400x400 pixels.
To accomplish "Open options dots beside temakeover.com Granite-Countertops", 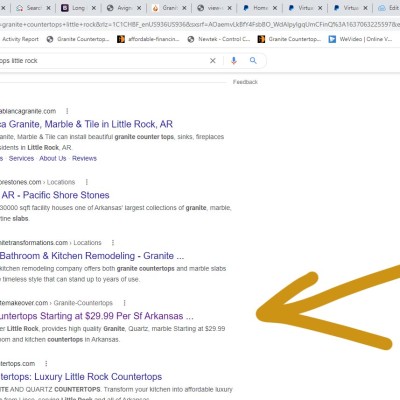I will coord(124,303).
